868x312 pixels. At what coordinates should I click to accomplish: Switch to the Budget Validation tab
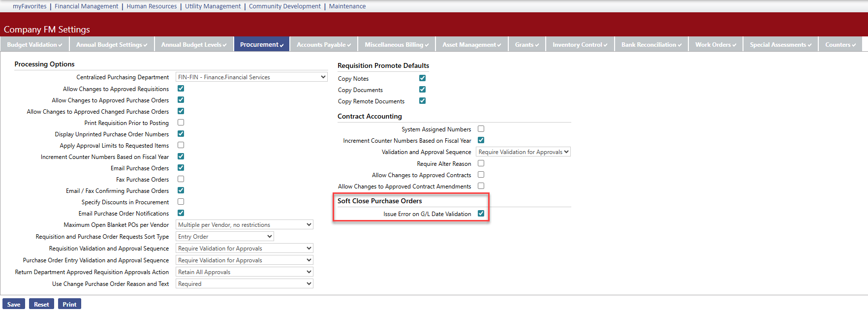(x=34, y=45)
